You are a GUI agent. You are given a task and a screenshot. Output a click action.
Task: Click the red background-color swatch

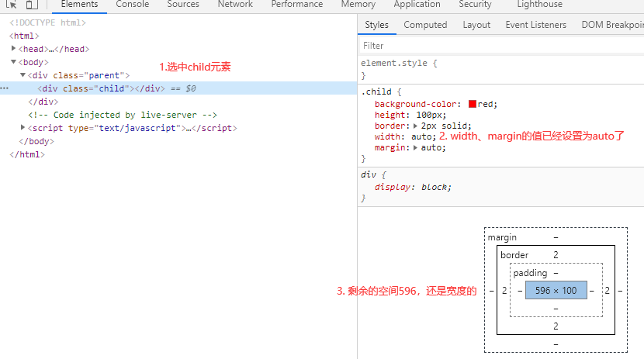pos(472,104)
